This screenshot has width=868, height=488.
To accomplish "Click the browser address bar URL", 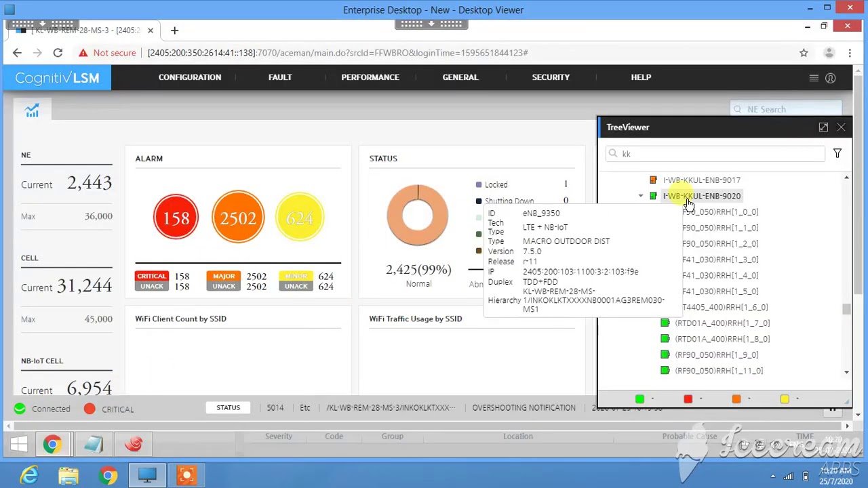I will [338, 53].
